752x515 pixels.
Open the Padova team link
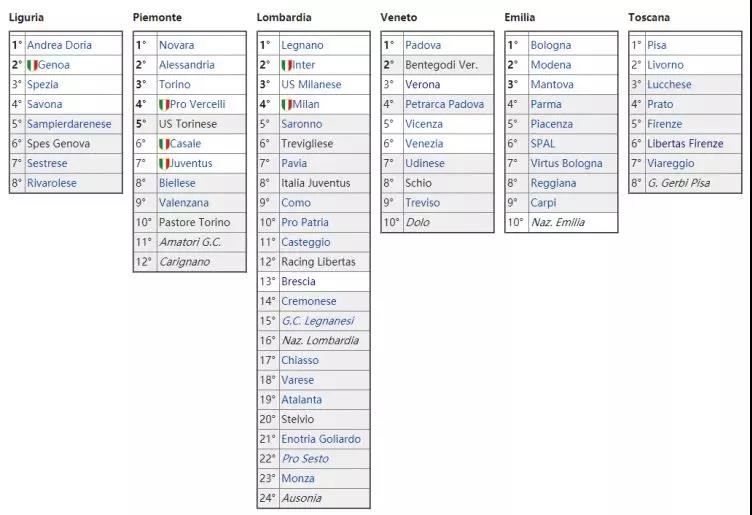pos(423,45)
